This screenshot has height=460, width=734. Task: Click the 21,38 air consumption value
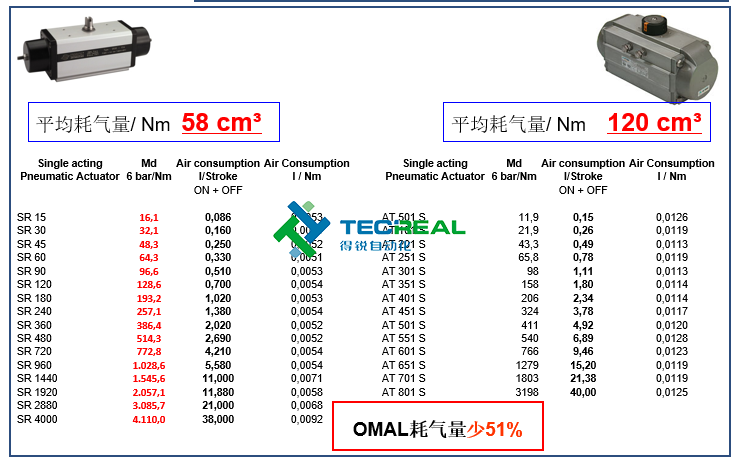(x=583, y=379)
